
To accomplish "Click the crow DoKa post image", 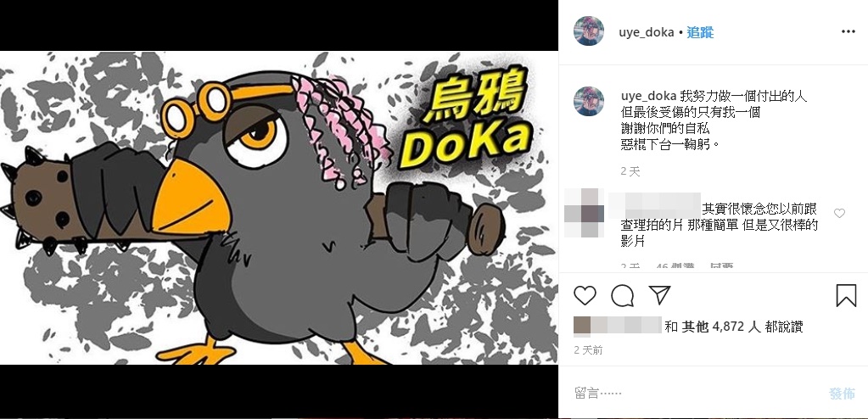I will 279,208.
